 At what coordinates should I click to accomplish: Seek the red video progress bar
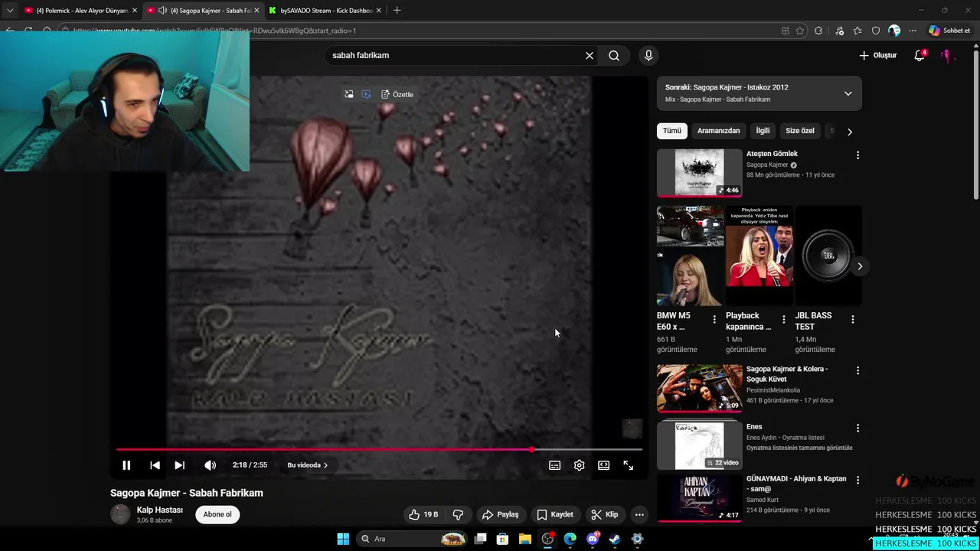pos(379,449)
